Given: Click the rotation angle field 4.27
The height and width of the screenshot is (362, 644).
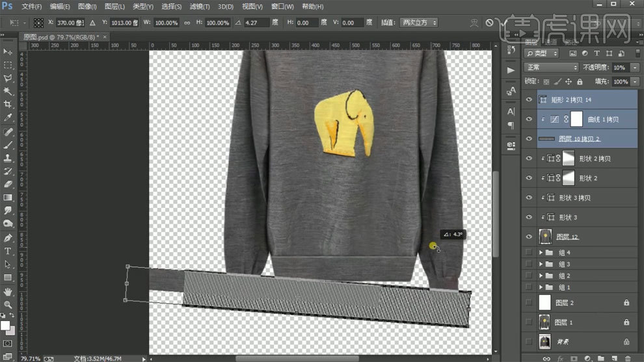Looking at the screenshot, I should [x=256, y=23].
